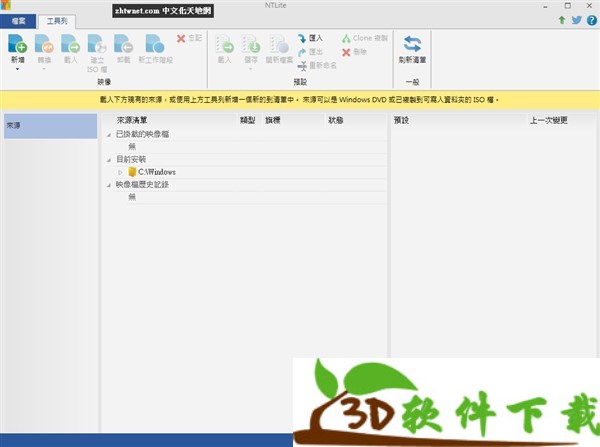The image size is (600, 447).
Task: Click the Twitter bird icon
Action: 577,20
